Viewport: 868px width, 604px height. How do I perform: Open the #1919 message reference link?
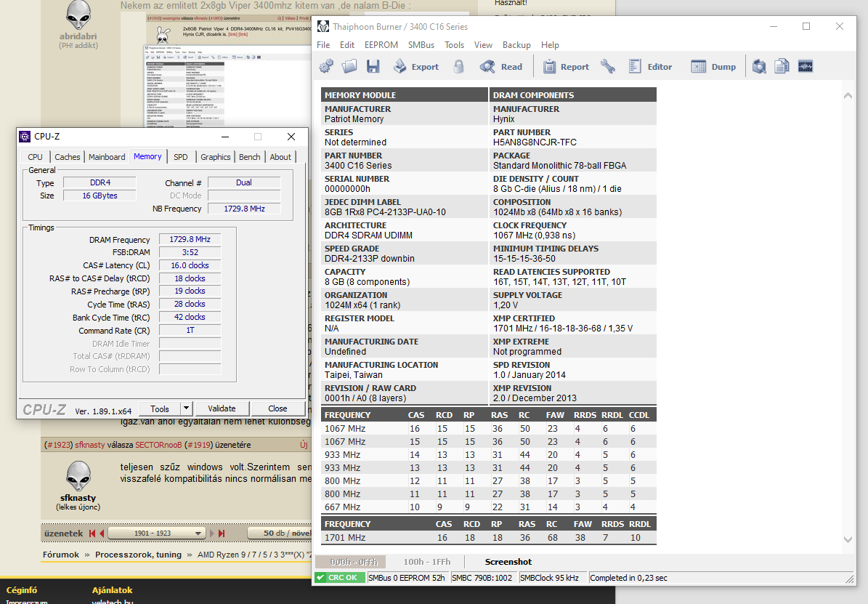(198, 445)
